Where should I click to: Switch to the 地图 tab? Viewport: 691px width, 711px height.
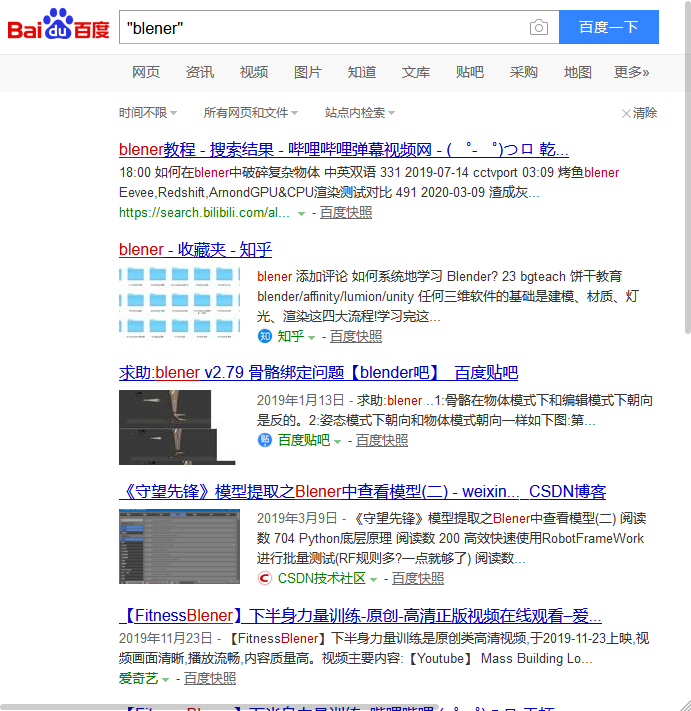tap(578, 72)
